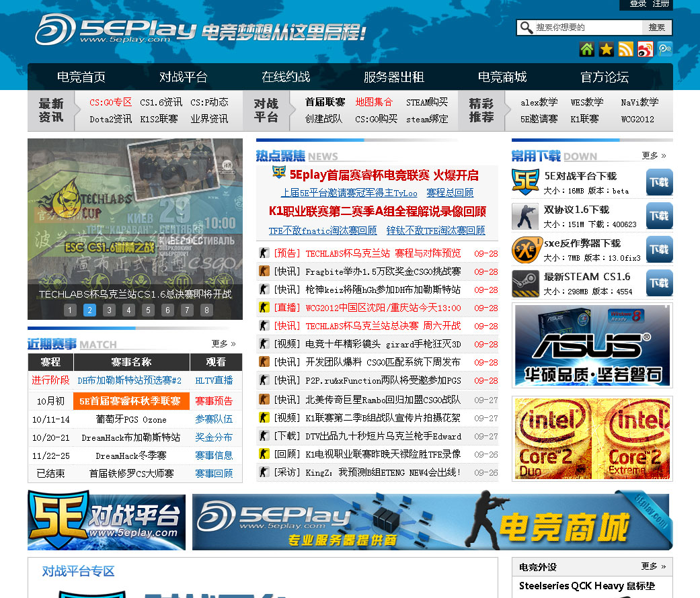Viewport: 700px width, 598px height.
Task: Click the sXe anti-cheat icon
Action: pos(525,250)
